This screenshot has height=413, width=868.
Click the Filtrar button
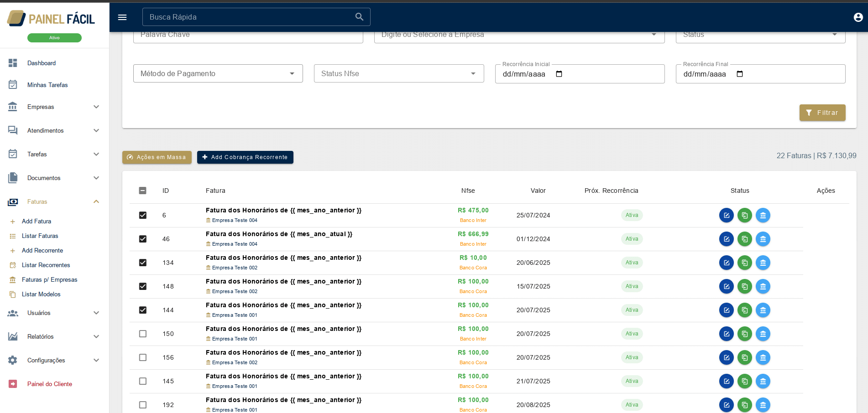822,113
